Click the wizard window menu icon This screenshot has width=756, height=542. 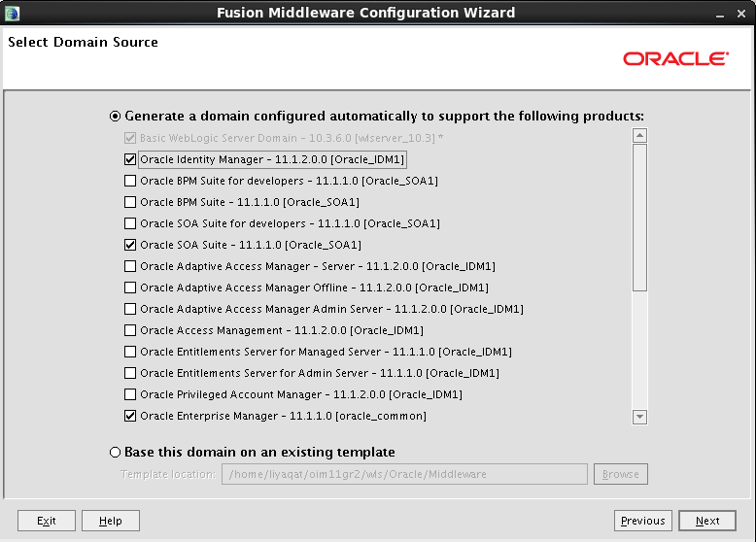tap(12, 13)
